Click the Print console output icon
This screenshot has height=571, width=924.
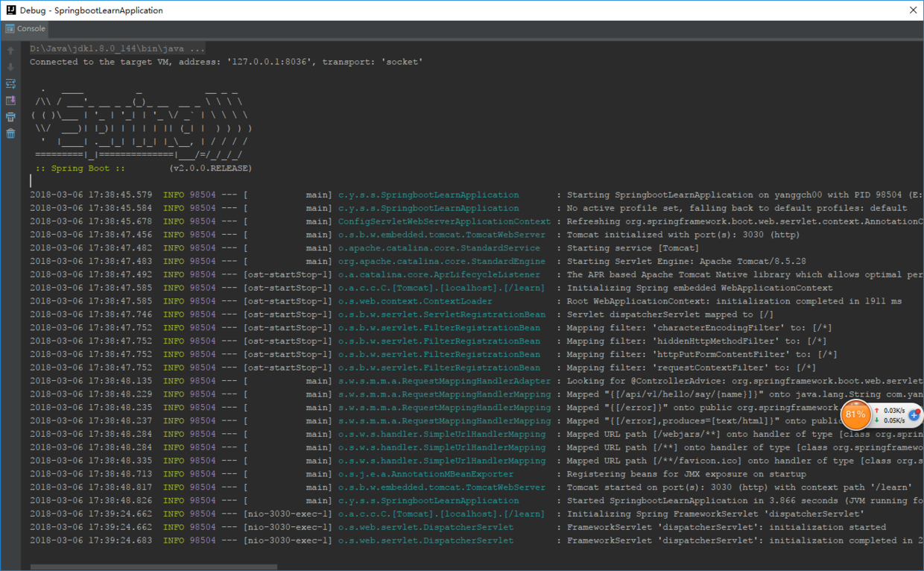point(10,117)
